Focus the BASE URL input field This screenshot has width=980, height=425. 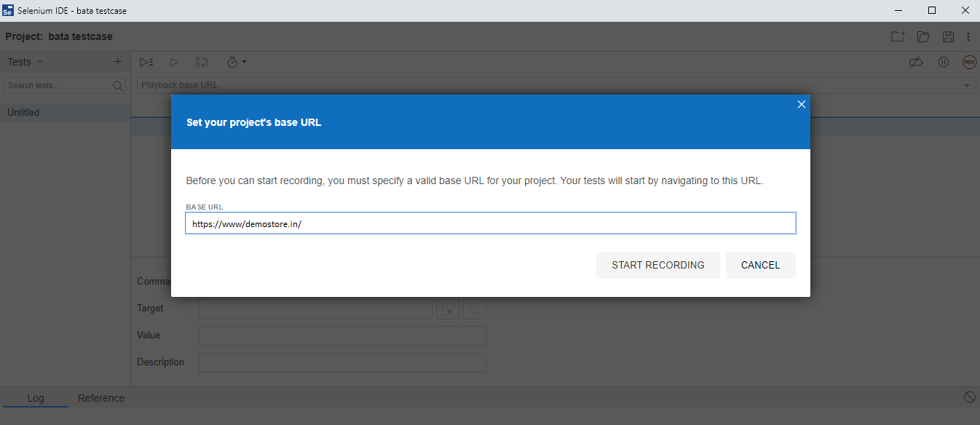coord(491,223)
